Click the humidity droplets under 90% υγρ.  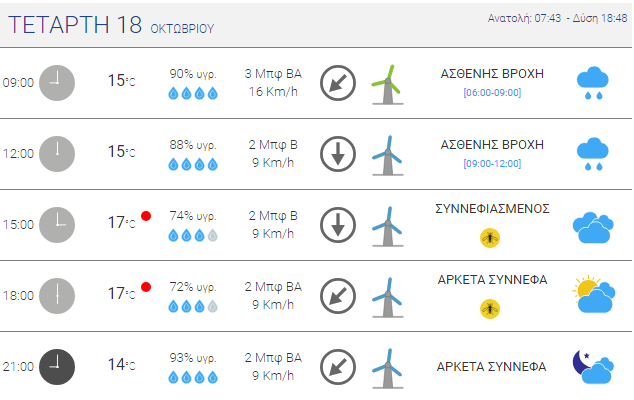click(193, 93)
